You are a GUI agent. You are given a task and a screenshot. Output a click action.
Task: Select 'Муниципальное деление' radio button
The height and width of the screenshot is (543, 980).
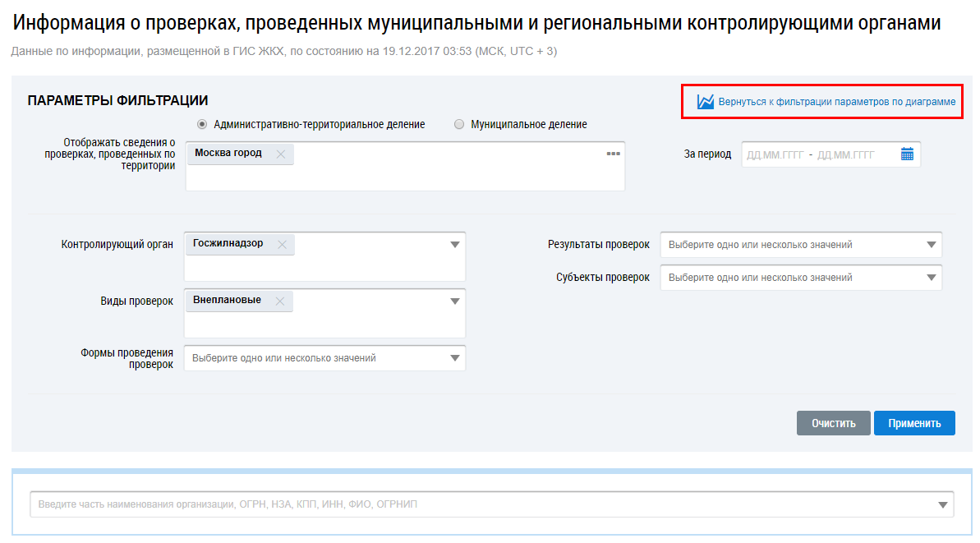click(458, 125)
